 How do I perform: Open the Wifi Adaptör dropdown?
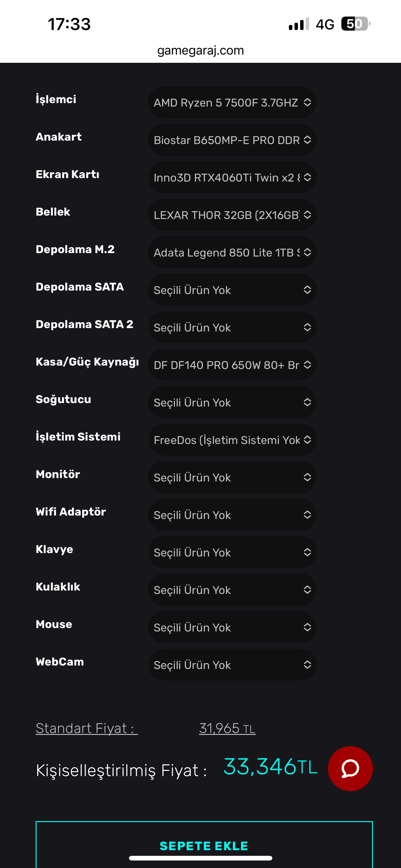(232, 515)
